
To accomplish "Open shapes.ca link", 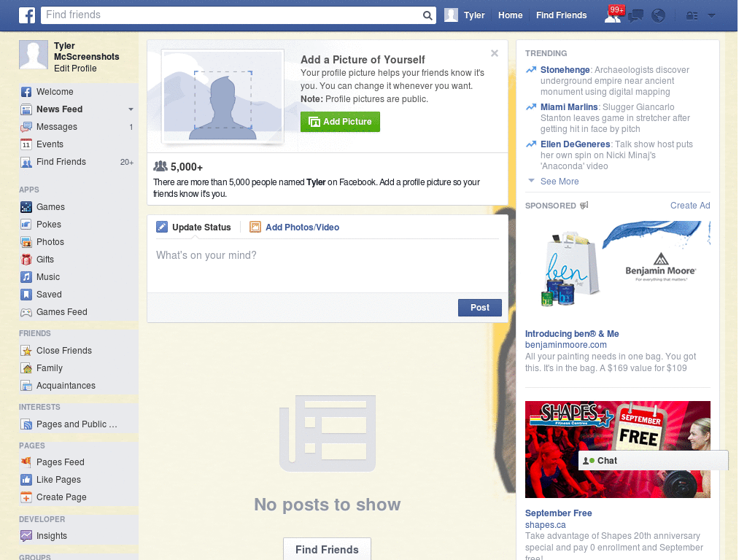I will pos(545,525).
